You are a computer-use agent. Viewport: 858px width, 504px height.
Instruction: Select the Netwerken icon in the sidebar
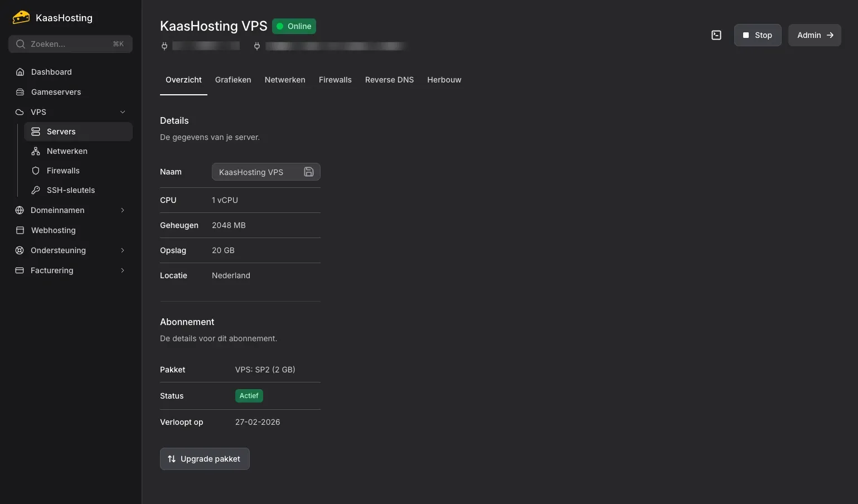(36, 151)
